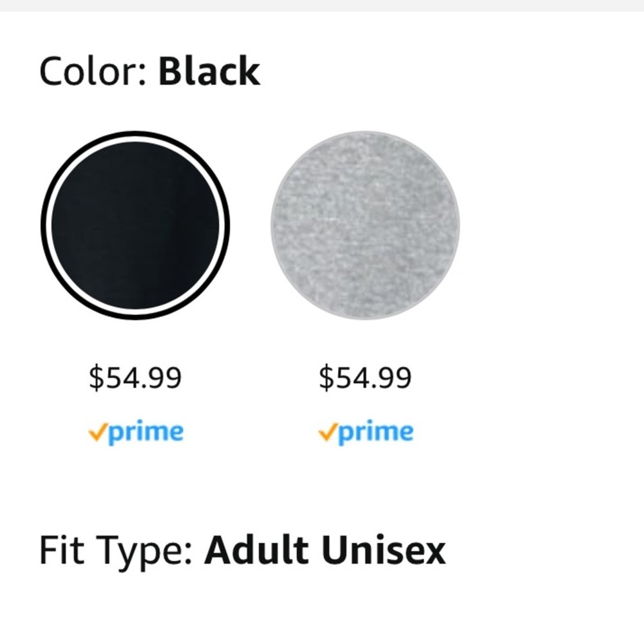Click the bold Black color name
Image resolution: width=644 pixels, height=644 pixels.
209,71
